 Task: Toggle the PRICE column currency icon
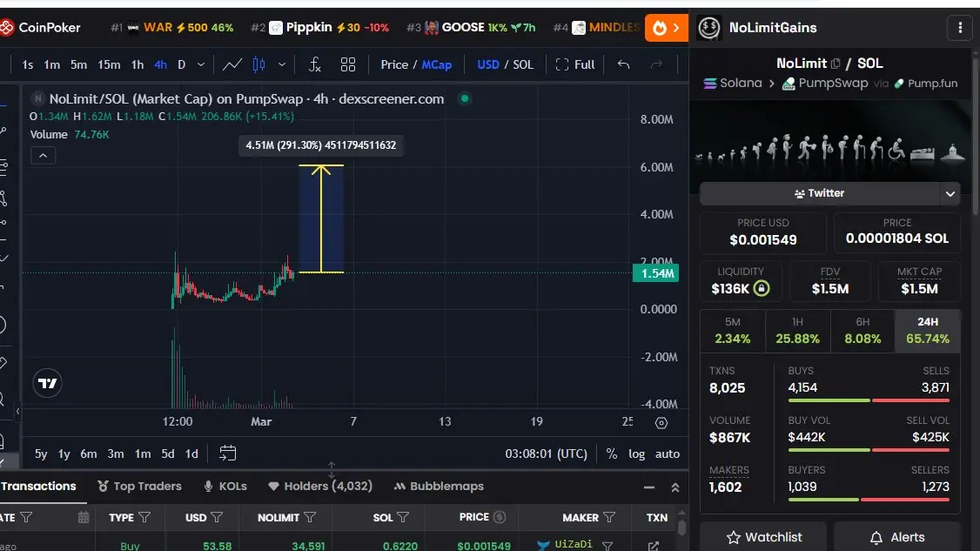(x=500, y=517)
